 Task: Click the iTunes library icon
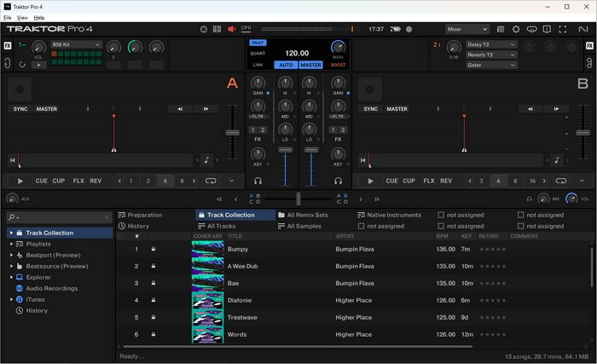coord(19,299)
